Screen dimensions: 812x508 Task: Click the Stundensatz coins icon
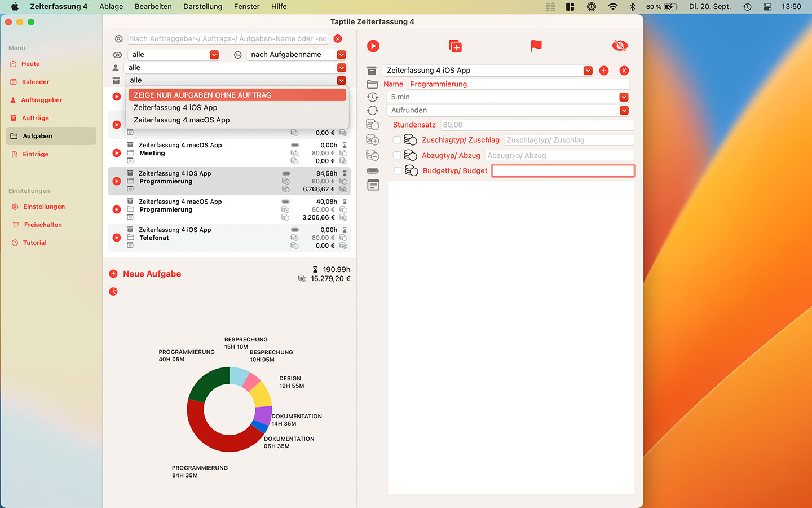pos(373,125)
